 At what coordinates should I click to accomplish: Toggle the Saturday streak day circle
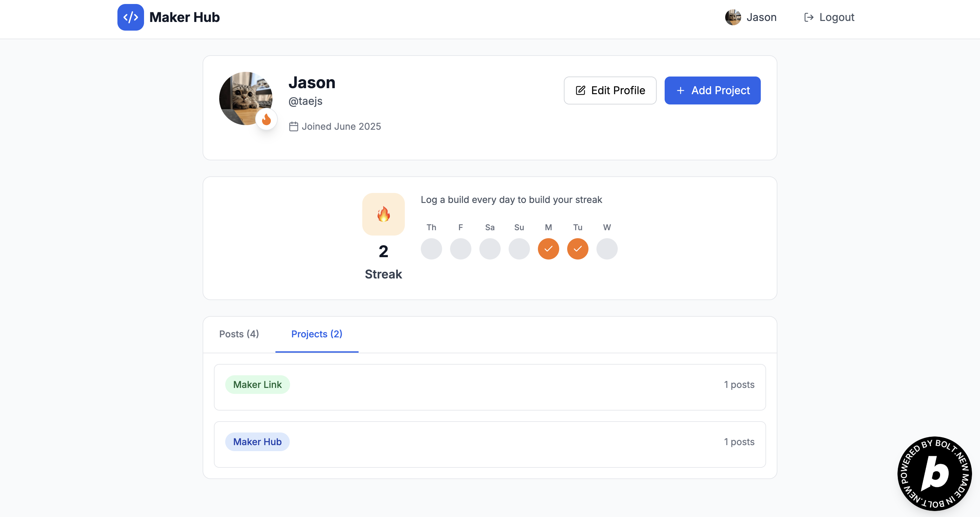click(x=490, y=249)
